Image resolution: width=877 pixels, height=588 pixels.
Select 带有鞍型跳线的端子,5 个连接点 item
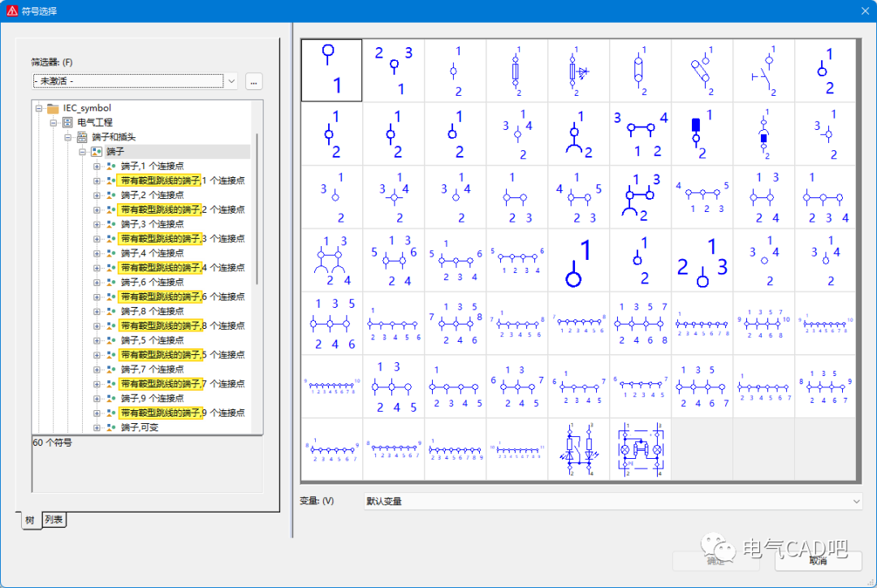pyautogui.click(x=183, y=355)
